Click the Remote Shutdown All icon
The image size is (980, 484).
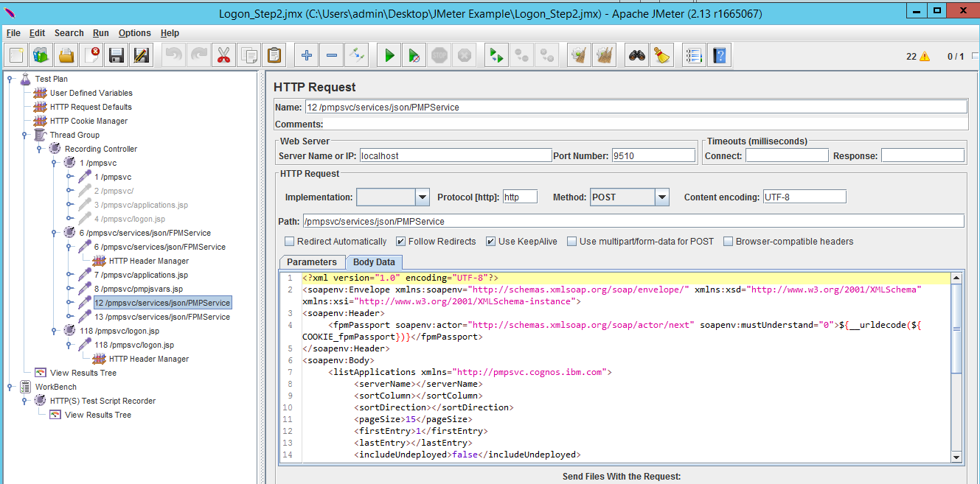point(547,55)
